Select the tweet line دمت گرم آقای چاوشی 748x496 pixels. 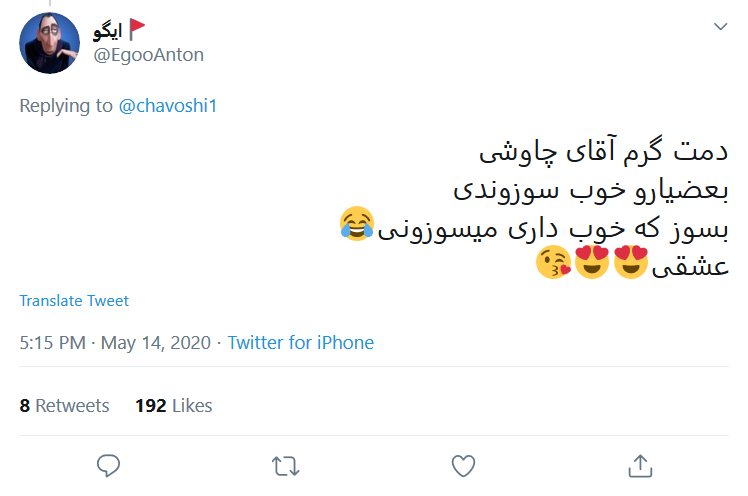coord(604,153)
